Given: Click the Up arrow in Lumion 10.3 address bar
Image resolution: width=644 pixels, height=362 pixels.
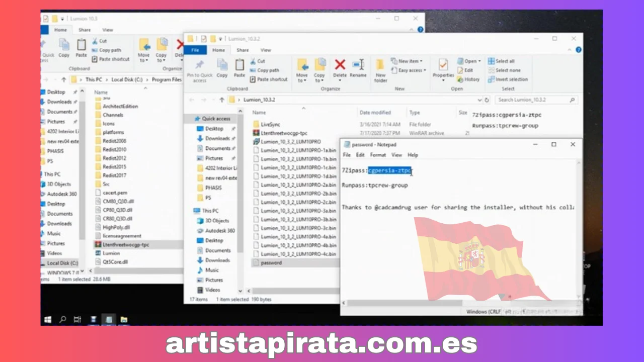Looking at the screenshot, I should (63, 79).
